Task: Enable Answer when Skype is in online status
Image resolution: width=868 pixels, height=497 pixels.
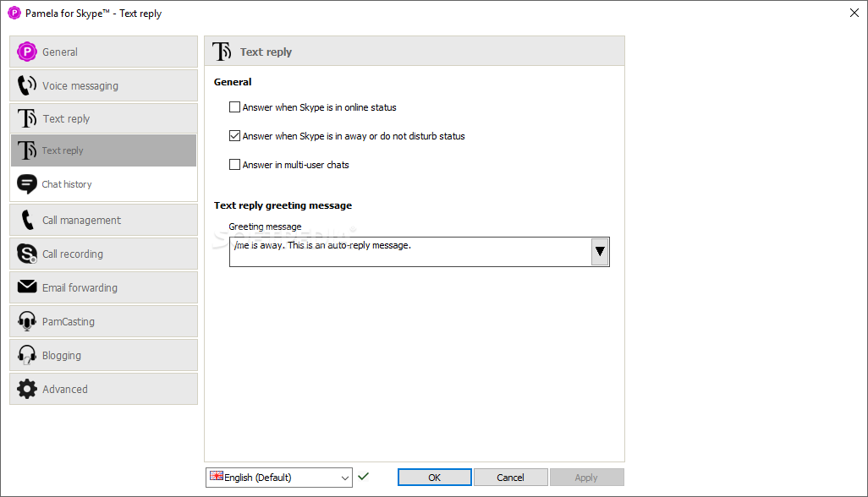Action: [x=234, y=107]
